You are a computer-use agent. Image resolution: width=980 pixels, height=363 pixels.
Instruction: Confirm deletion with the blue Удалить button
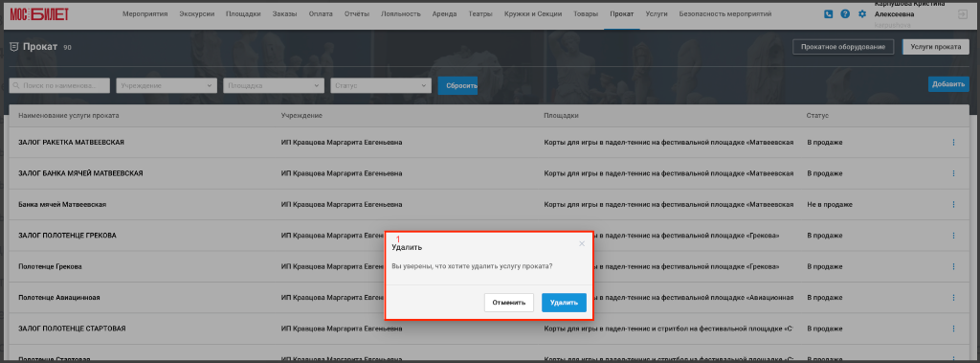[564, 303]
